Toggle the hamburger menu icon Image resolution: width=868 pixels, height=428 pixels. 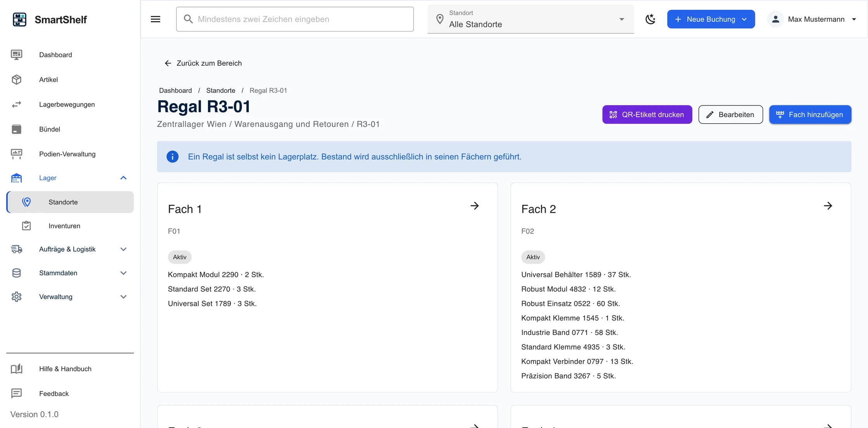click(155, 19)
